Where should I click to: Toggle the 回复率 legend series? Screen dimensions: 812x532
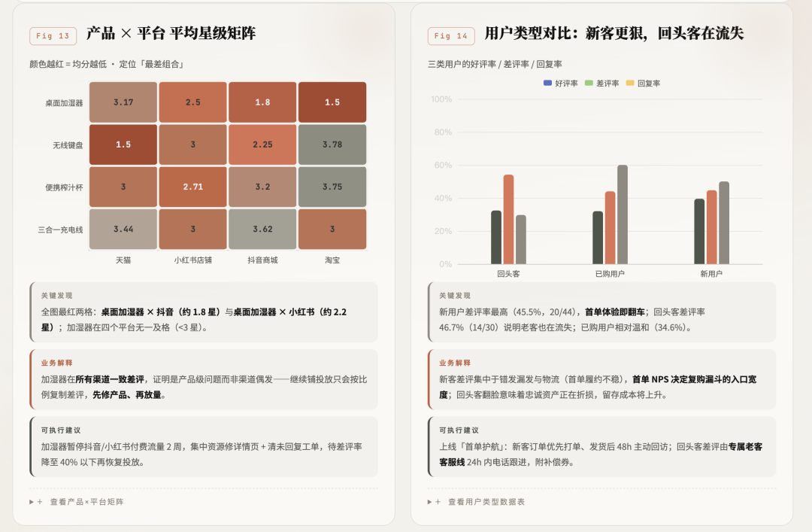(x=643, y=83)
